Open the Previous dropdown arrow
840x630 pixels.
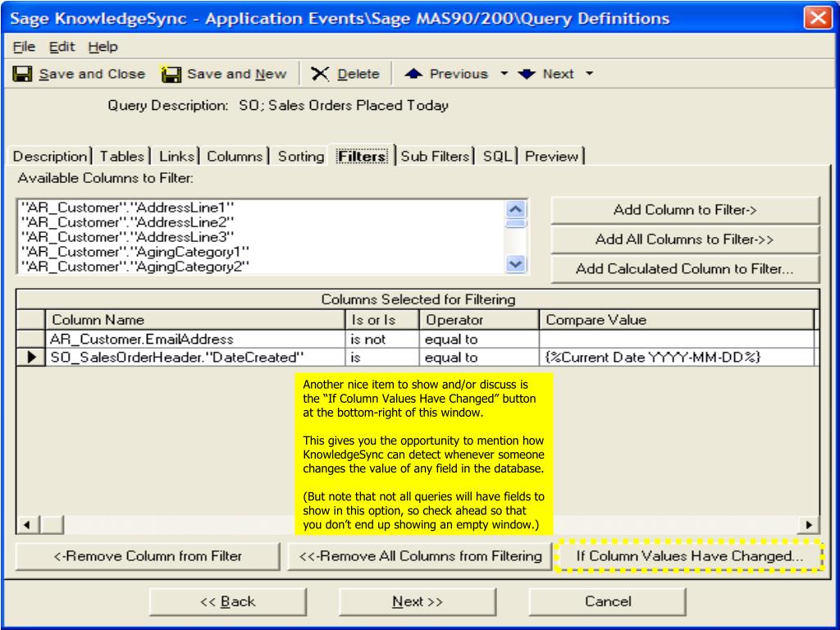[x=504, y=73]
